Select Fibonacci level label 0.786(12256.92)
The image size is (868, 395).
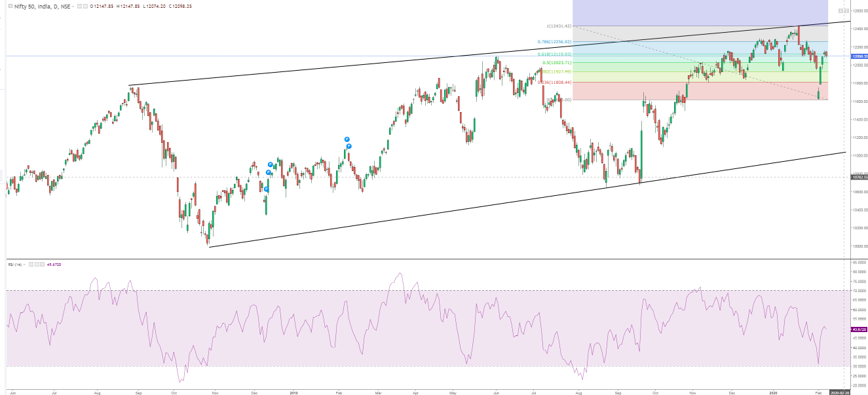(554, 42)
